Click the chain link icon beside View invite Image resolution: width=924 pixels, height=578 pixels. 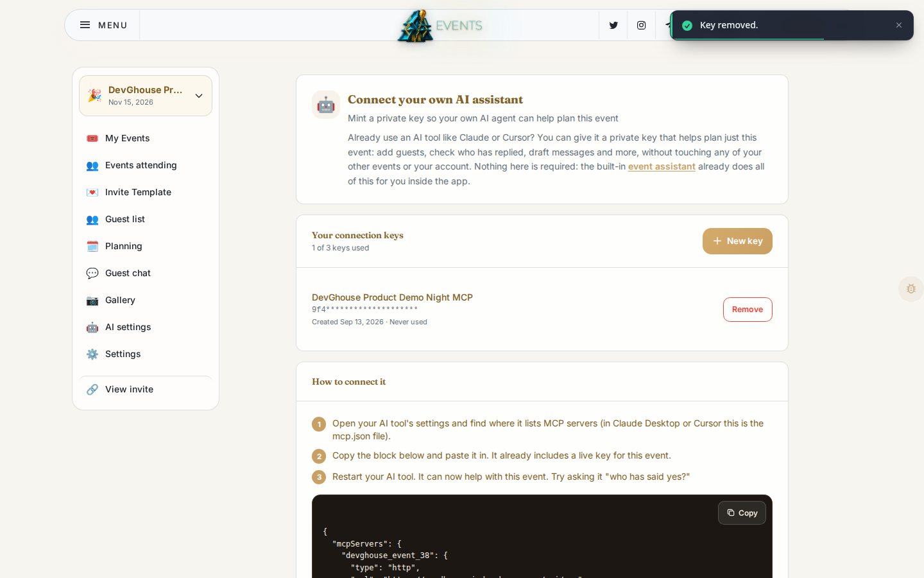(x=92, y=390)
